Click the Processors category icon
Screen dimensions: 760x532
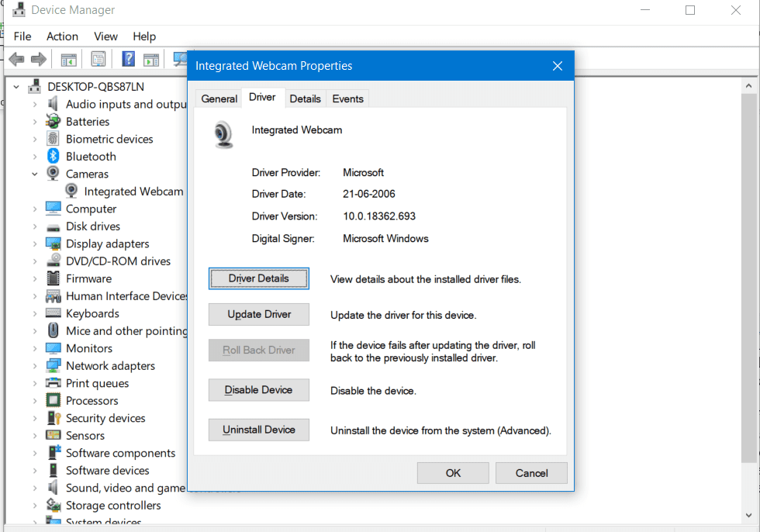coord(53,400)
